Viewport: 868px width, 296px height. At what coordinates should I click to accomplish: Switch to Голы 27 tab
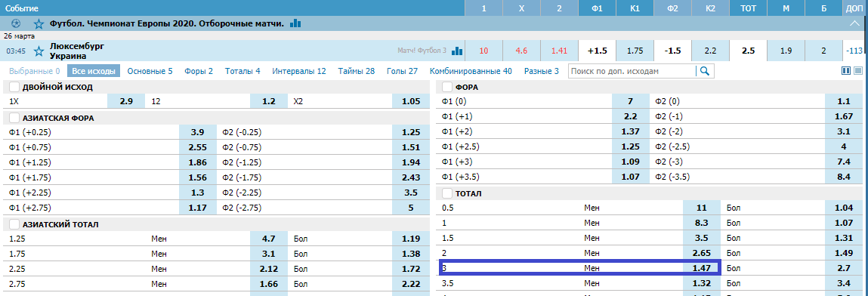[x=403, y=71]
